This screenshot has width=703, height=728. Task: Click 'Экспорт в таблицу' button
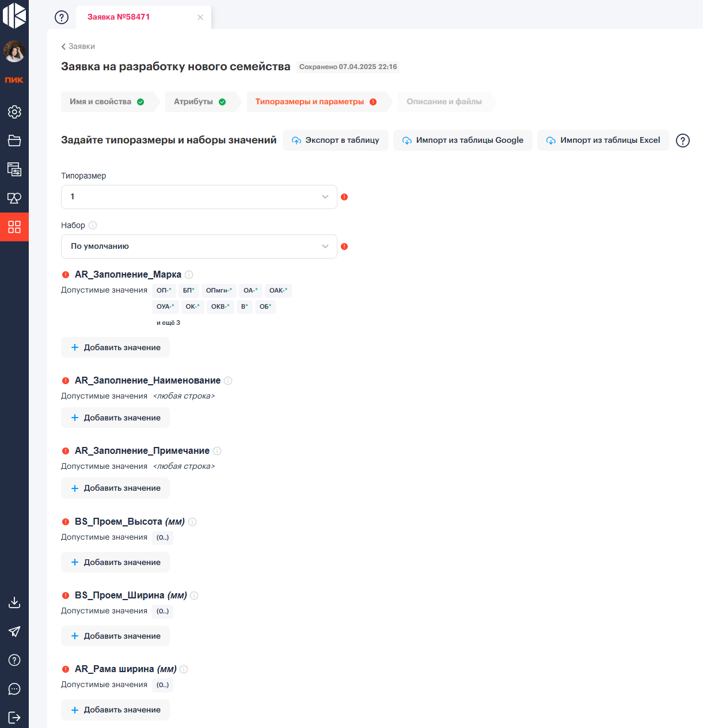336,141
